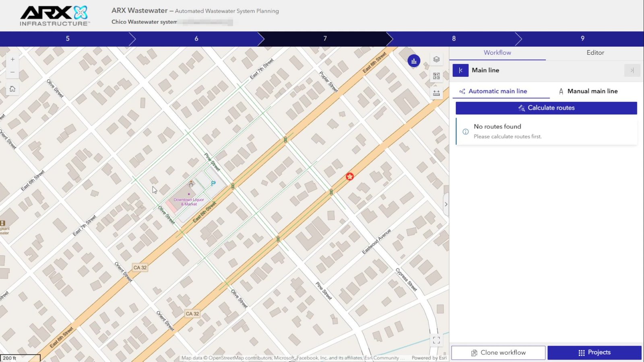This screenshot has height=362, width=644.
Task: Switch to the Workflow tab
Action: tap(497, 53)
